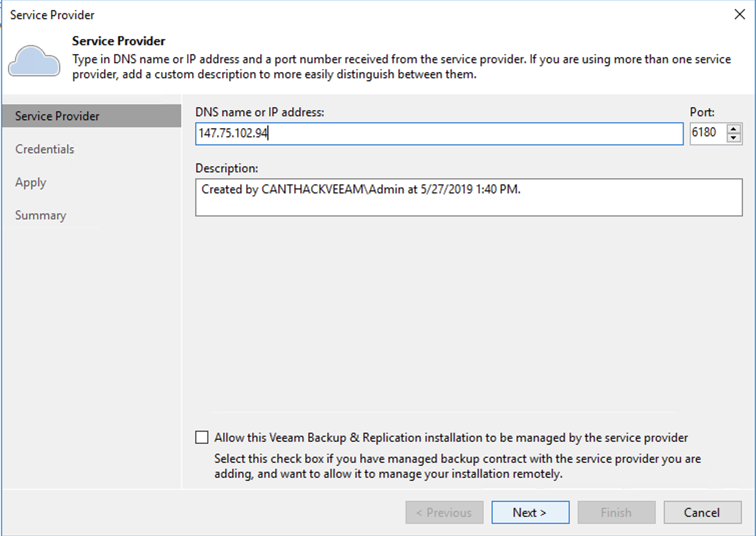Click the 'DNS name or IP address:' label
This screenshot has width=756, height=536.
tap(260, 112)
